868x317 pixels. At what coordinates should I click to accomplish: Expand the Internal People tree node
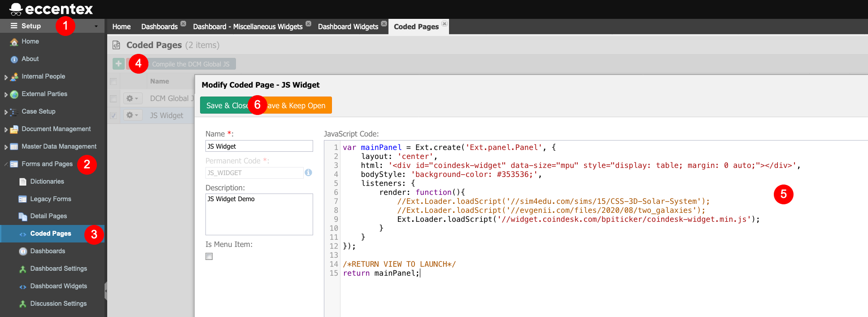click(6, 77)
